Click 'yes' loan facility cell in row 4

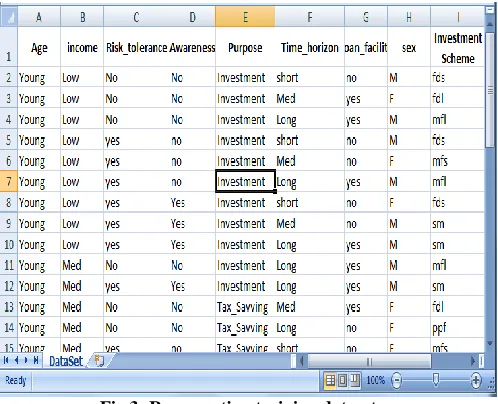366,119
